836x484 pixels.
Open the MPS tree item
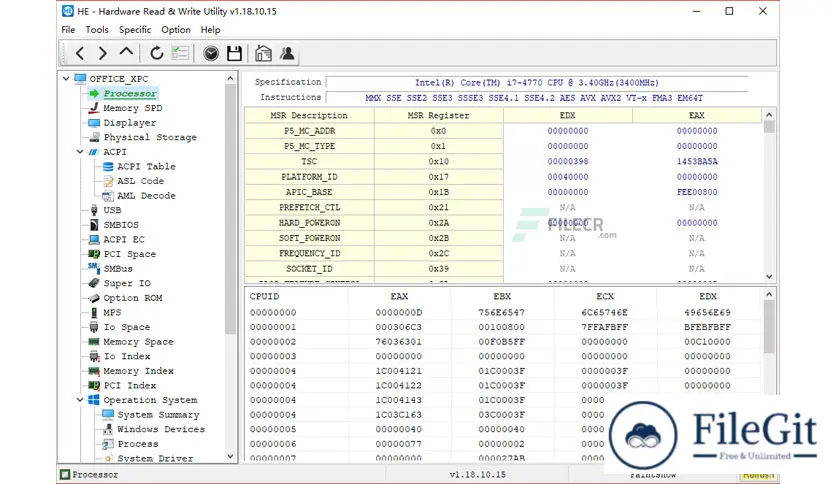(112, 312)
